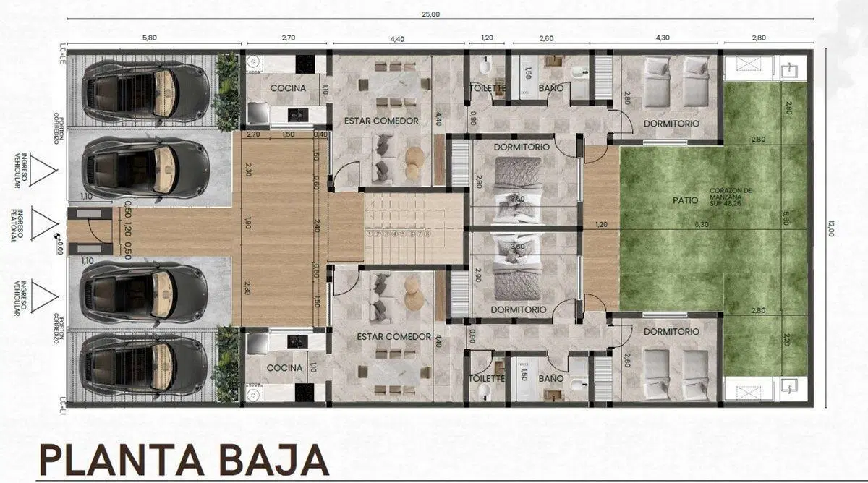The image size is (868, 483).
Task: Click the bottommost parked car
Action: [x=147, y=364]
